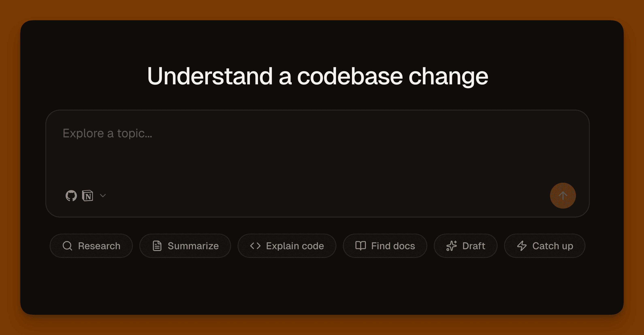Viewport: 644px width, 335px height.
Task: Toggle the GitHub source connection
Action: pos(71,196)
